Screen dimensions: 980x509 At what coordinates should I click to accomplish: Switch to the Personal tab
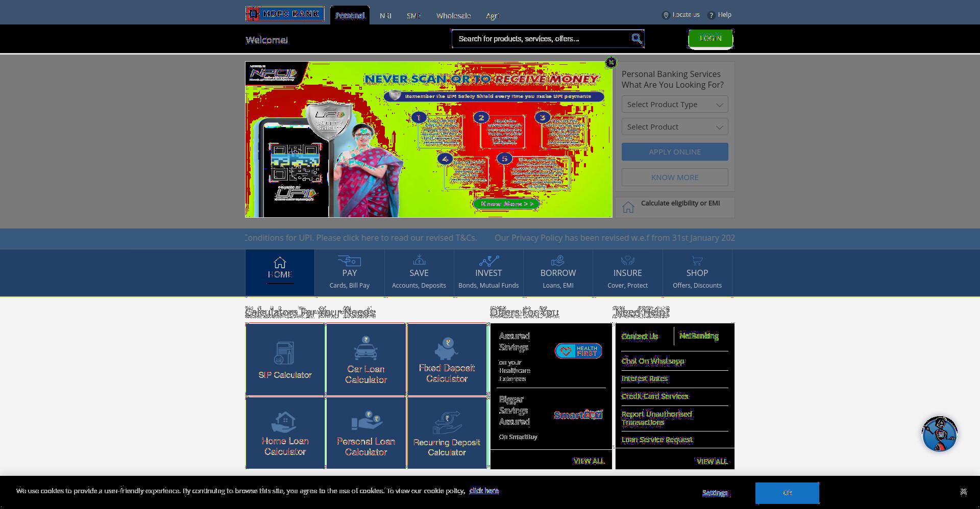coord(350,15)
